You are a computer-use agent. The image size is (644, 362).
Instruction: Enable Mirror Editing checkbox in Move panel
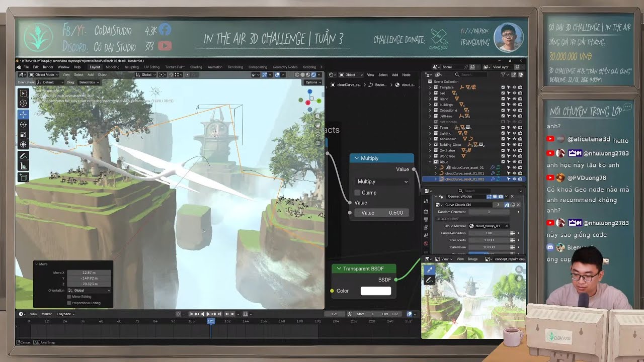(x=68, y=297)
